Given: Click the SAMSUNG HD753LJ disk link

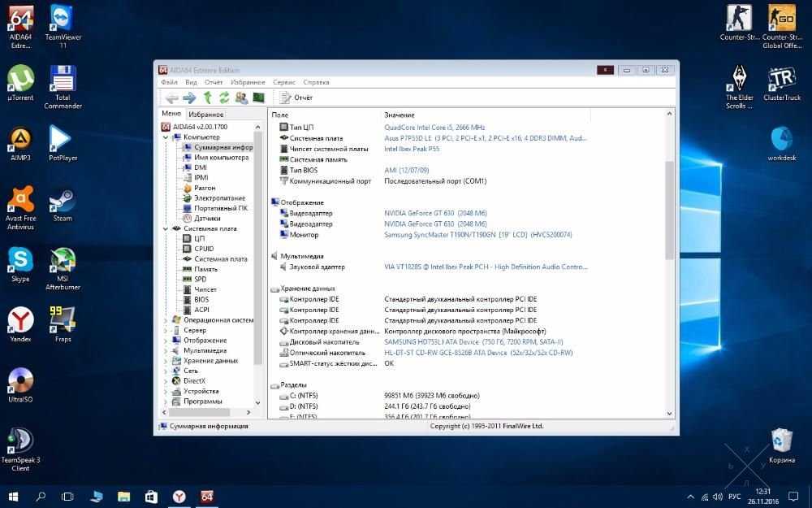Looking at the screenshot, I should click(x=473, y=342).
